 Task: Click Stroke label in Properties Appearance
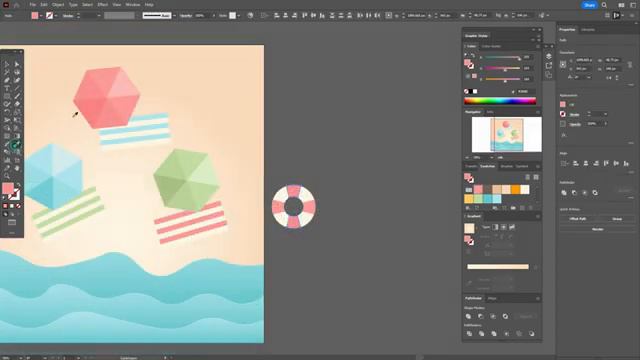point(575,115)
